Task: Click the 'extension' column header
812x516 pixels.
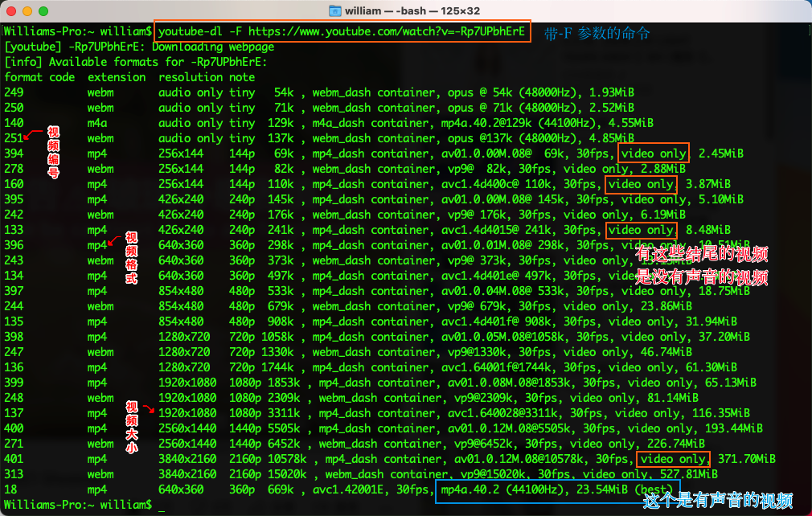Action: coord(117,78)
